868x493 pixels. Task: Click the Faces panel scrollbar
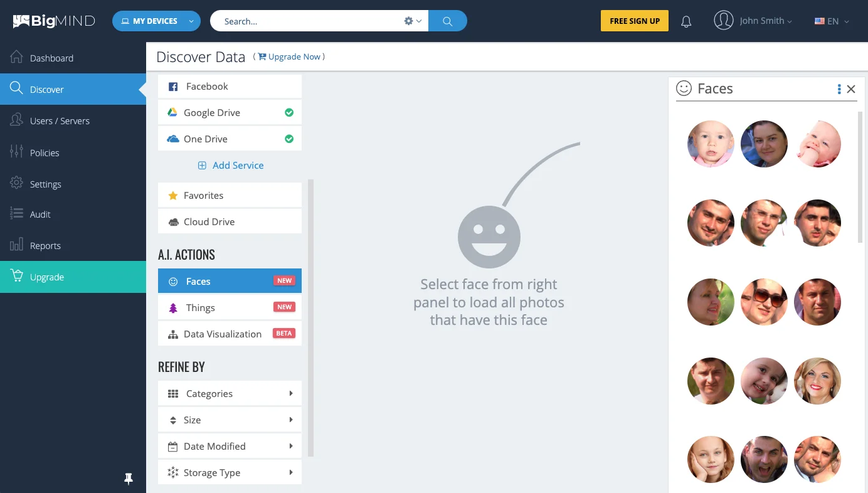(861, 178)
